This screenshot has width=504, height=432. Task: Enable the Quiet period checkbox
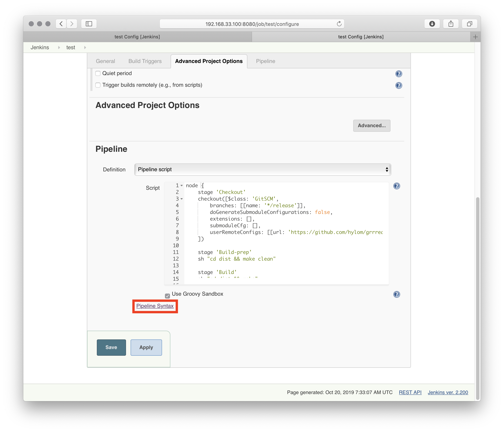pos(98,73)
